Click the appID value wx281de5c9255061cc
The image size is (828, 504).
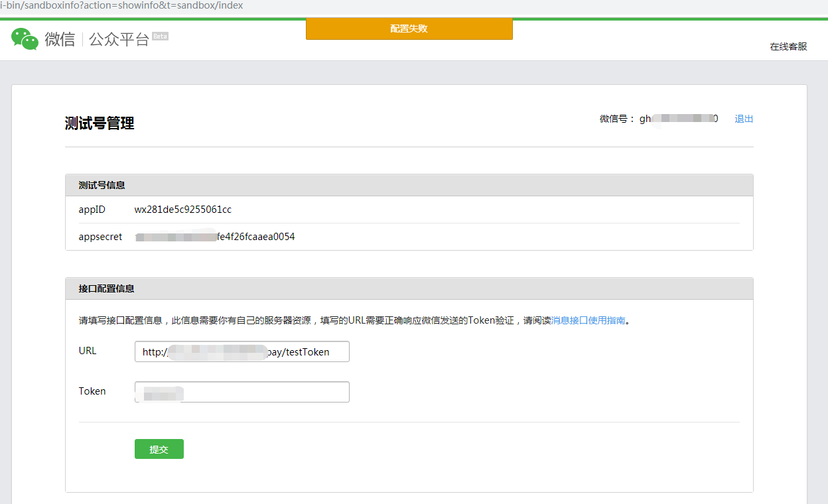point(183,210)
